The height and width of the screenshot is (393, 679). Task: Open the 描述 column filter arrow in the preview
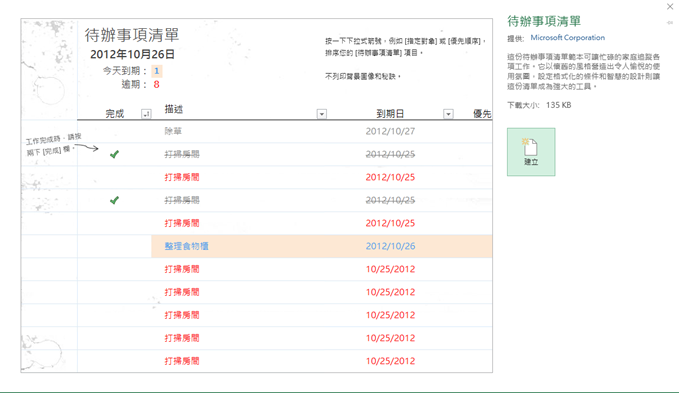321,114
